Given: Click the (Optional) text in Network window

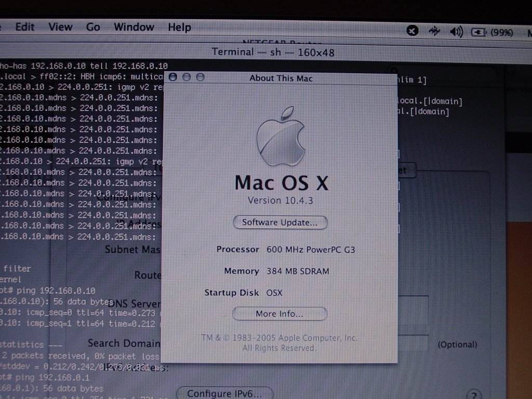Looking at the screenshot, I should pos(457,345).
